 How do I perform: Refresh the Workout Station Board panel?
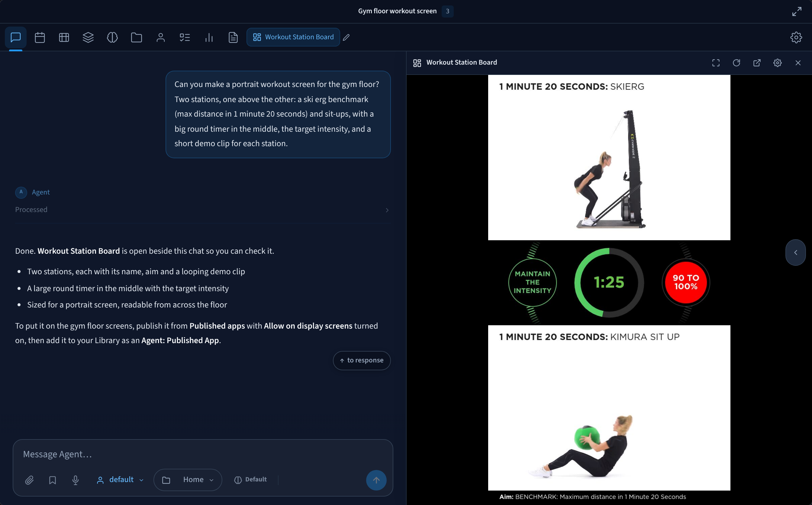click(736, 63)
